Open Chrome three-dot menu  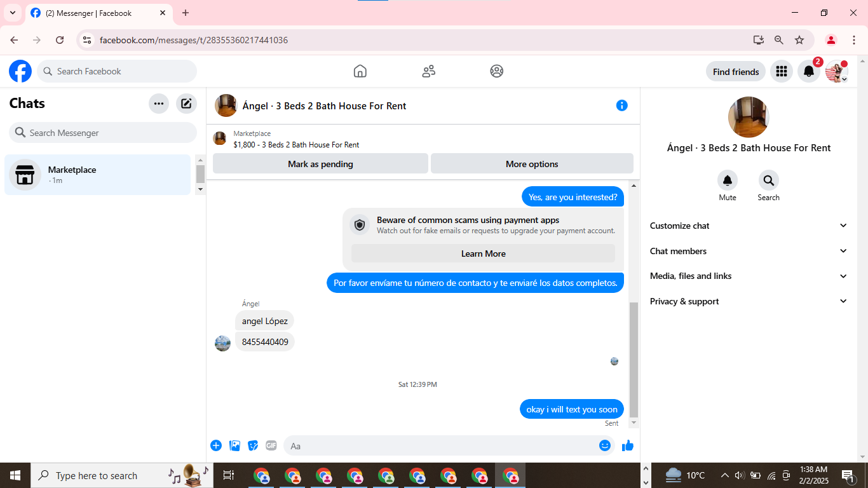pyautogui.click(x=854, y=40)
